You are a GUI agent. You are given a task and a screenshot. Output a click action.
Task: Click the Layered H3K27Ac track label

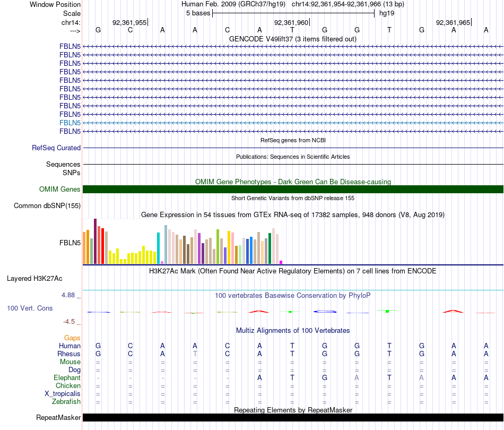[34, 279]
